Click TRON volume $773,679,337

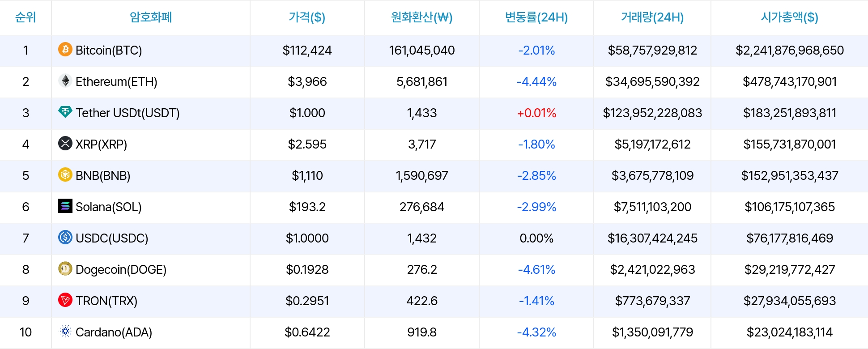652,301
